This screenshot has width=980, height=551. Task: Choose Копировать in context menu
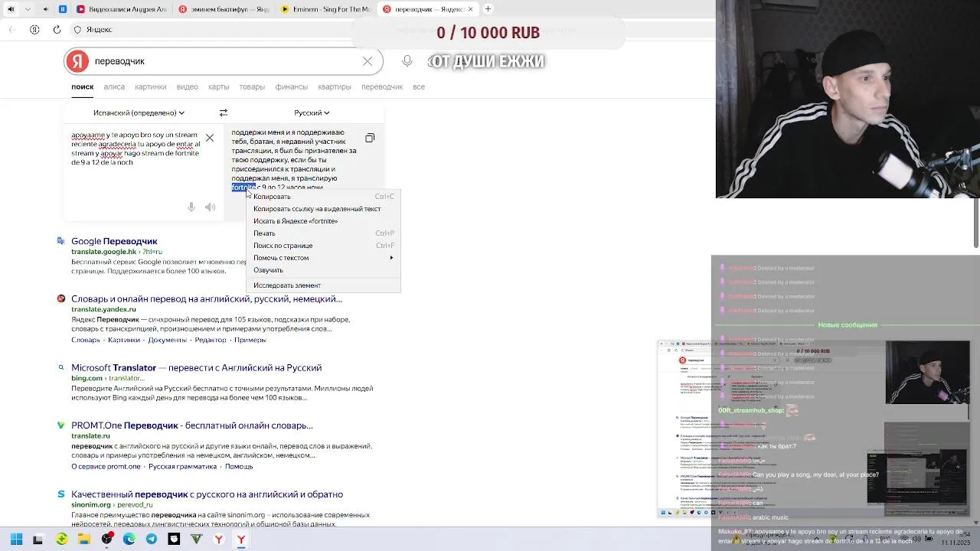(x=323, y=197)
